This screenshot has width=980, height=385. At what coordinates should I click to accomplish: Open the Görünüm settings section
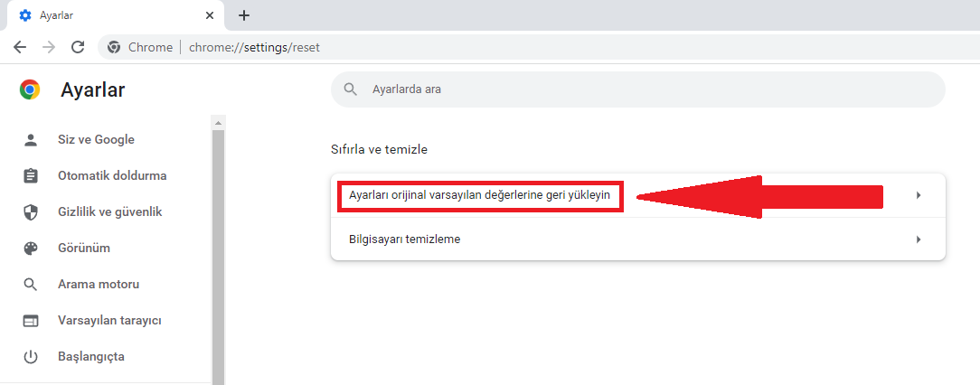coord(84,249)
